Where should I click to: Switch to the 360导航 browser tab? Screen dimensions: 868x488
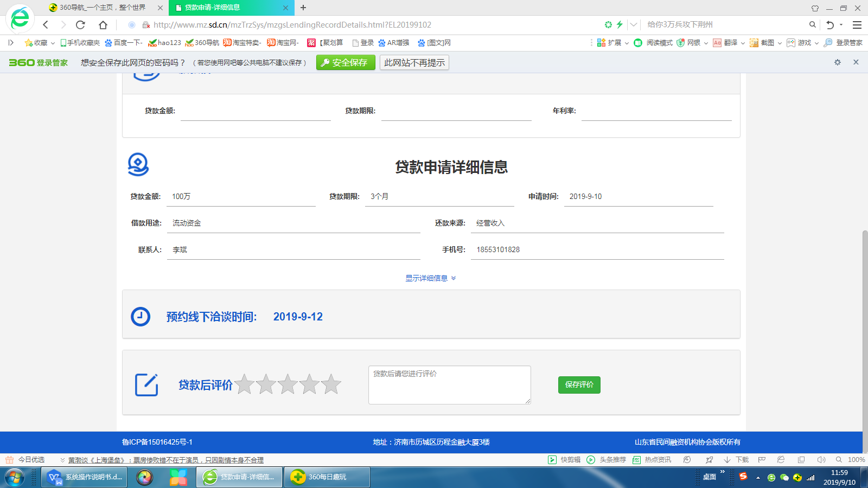coord(103,8)
